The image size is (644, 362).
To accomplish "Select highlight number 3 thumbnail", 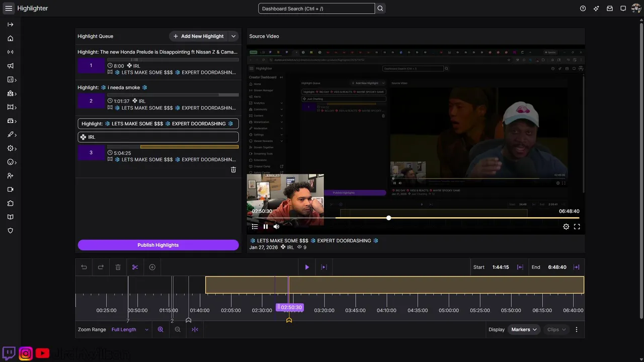I will (91, 152).
